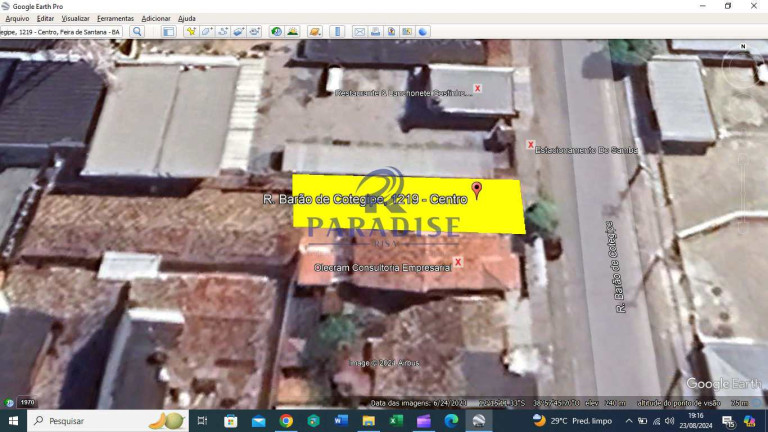Open Microsoft Word from taskbar

[x=341, y=421]
